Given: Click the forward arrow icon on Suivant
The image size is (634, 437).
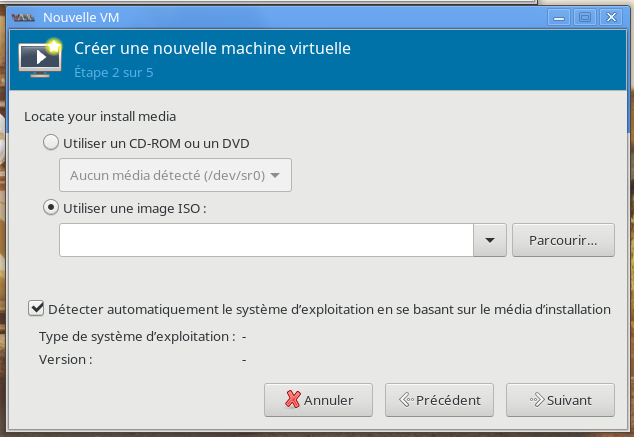Looking at the screenshot, I should (537, 400).
